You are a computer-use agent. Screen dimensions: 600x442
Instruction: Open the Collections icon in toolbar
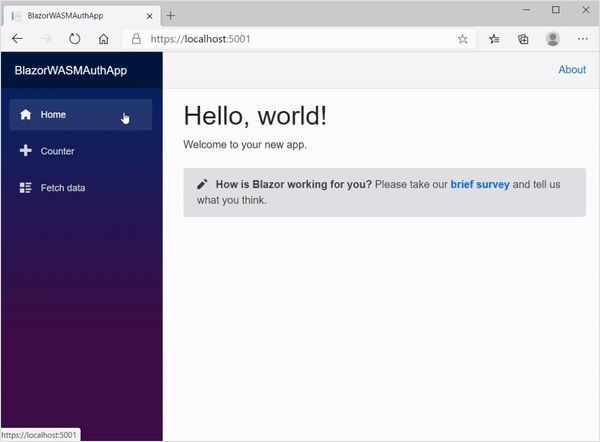click(523, 39)
